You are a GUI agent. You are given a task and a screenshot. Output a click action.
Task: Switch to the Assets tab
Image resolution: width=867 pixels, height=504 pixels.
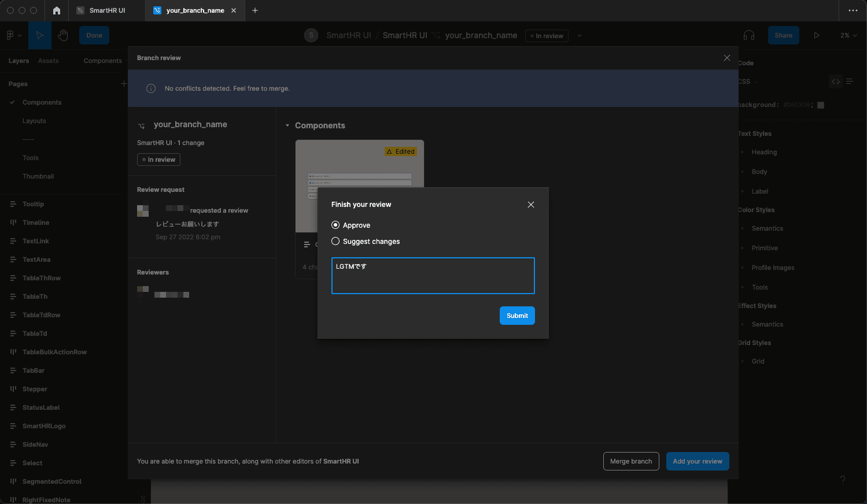pyautogui.click(x=49, y=61)
